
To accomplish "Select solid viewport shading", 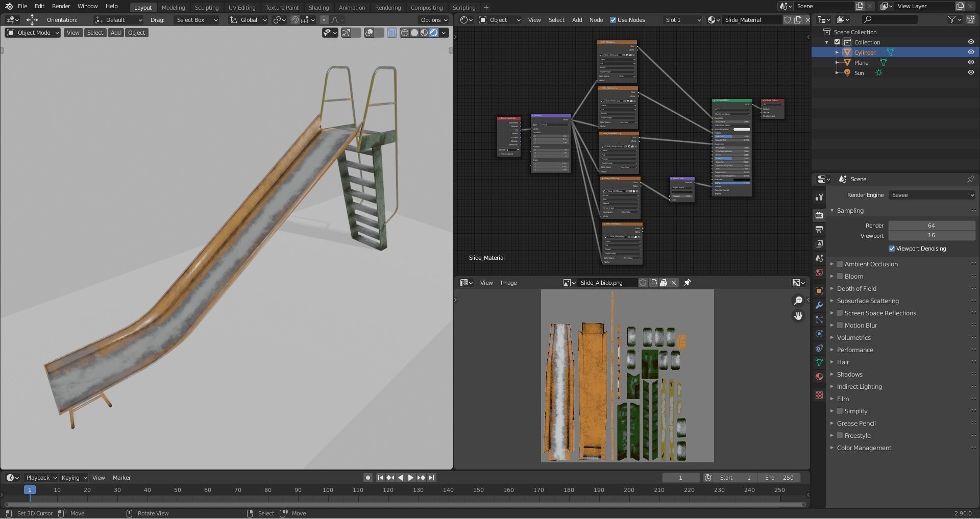I will (x=414, y=33).
